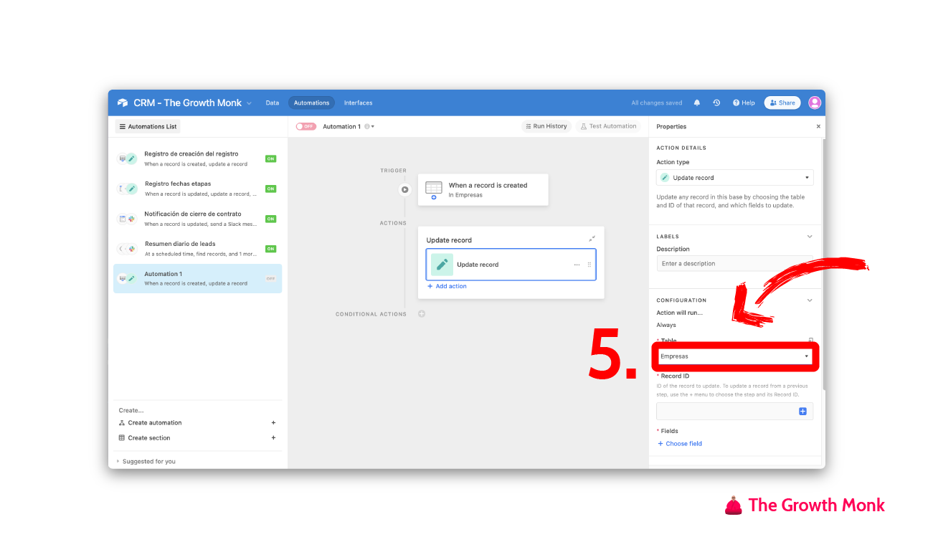This screenshot has height=560, width=933.
Task: Add a conditional actions group
Action: [422, 313]
